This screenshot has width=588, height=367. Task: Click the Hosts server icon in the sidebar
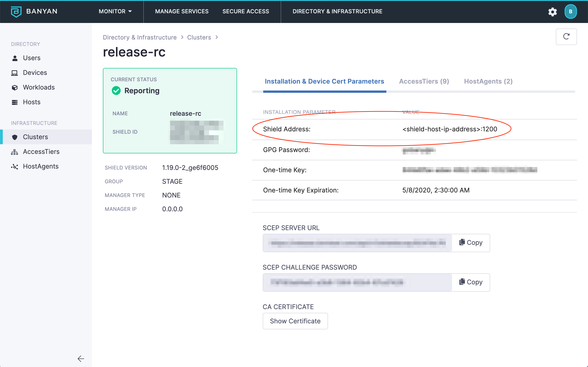(14, 102)
